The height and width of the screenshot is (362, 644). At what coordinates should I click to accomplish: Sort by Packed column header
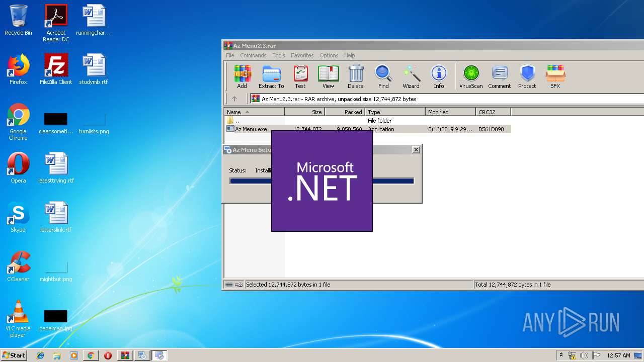tap(345, 112)
